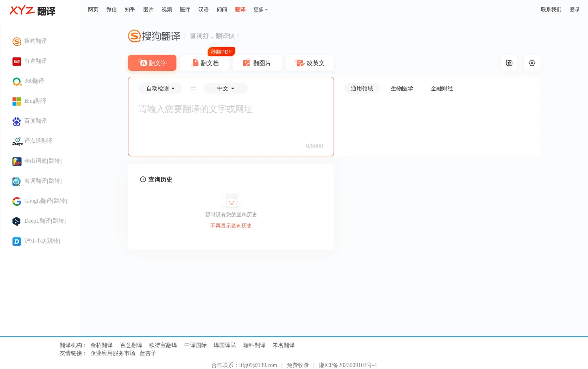Click the Sogou translate sidebar icon
This screenshot has height=369, width=588.
pos(17,41)
